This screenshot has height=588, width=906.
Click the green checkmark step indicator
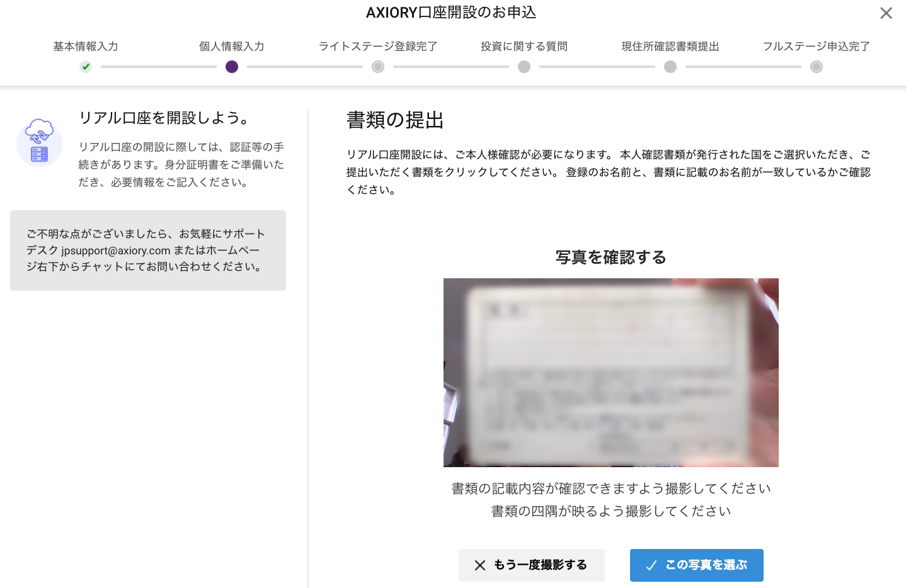coord(86,67)
